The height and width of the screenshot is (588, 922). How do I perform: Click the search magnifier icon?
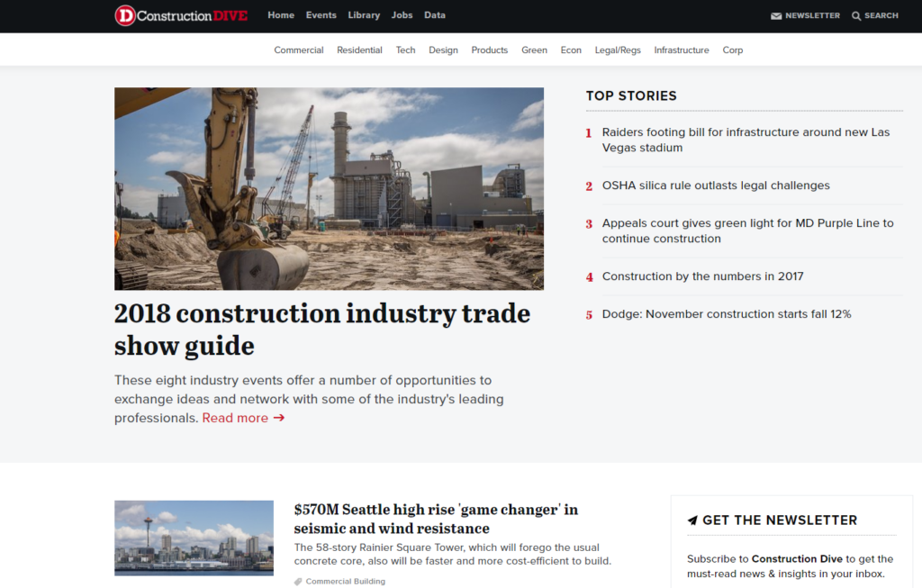pyautogui.click(x=856, y=16)
